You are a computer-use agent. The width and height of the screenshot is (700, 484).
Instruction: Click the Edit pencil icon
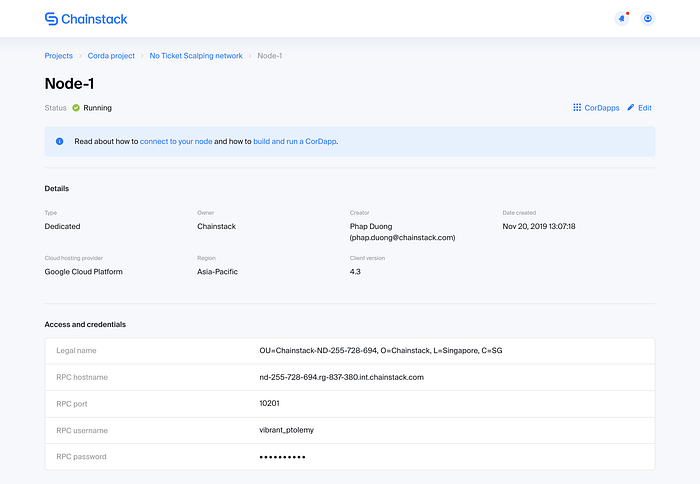[x=631, y=108]
